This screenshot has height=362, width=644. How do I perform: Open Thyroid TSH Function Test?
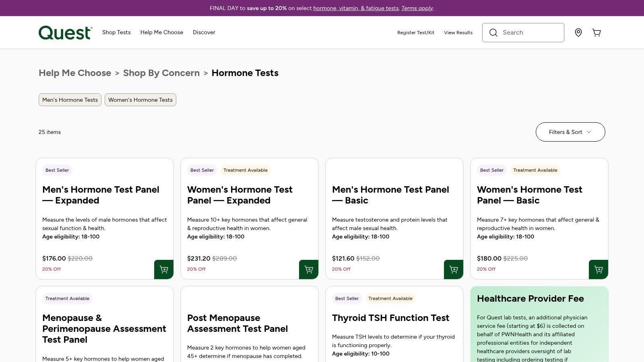pyautogui.click(x=390, y=318)
